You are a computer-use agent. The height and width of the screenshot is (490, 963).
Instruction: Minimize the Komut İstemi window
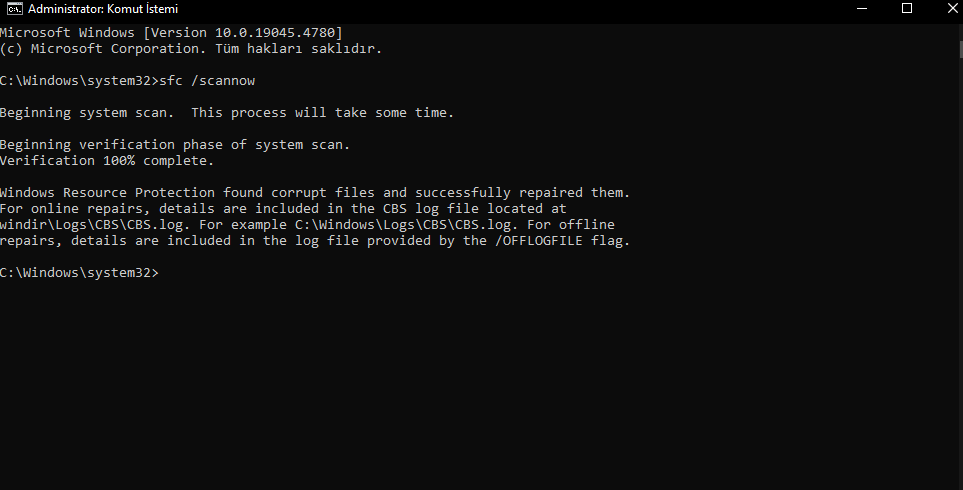tap(862, 9)
